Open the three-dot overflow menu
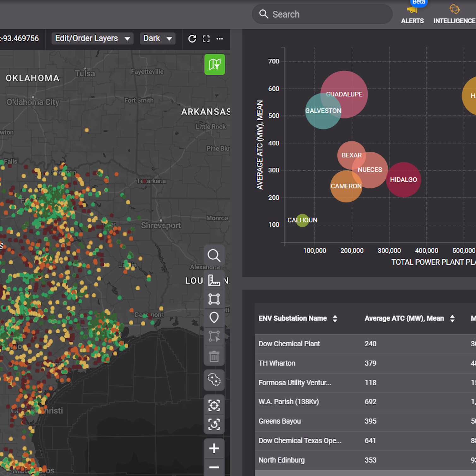 click(220, 39)
